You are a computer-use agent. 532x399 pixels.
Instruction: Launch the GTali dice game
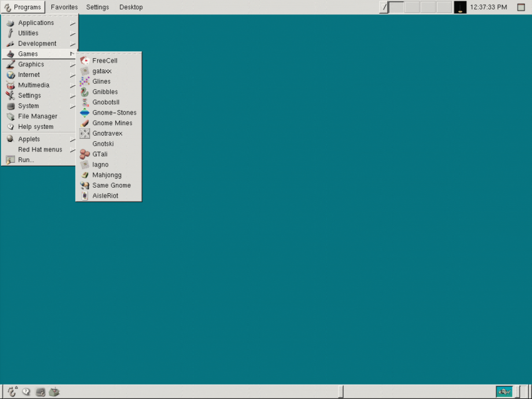click(108, 154)
